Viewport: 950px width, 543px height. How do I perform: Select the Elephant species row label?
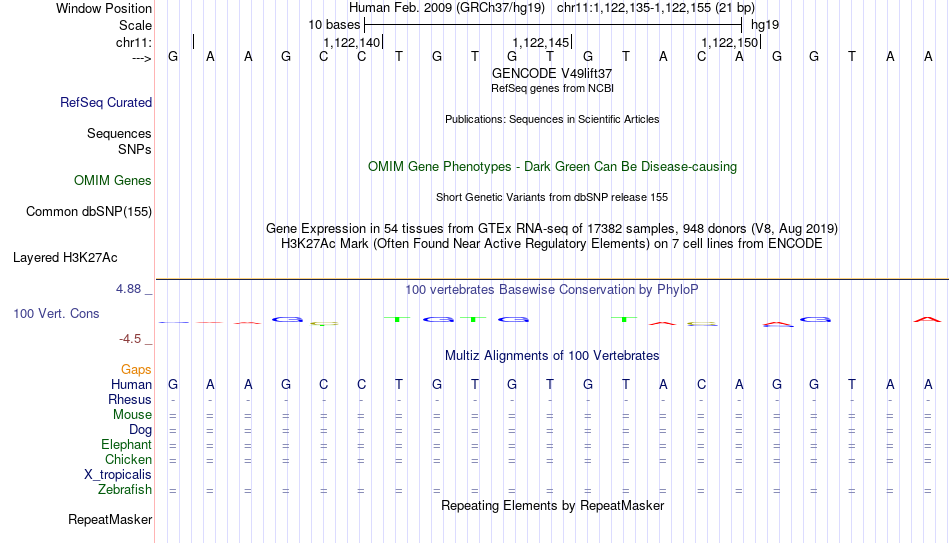click(x=126, y=444)
